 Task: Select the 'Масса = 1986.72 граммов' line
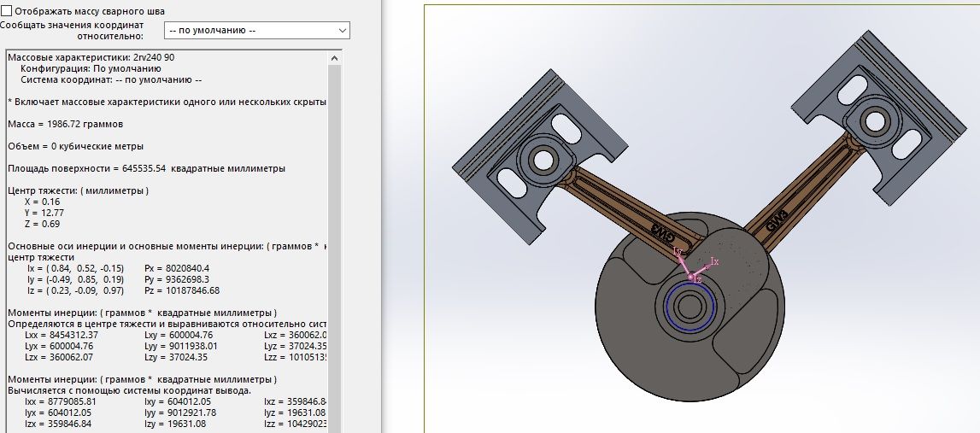point(66,124)
